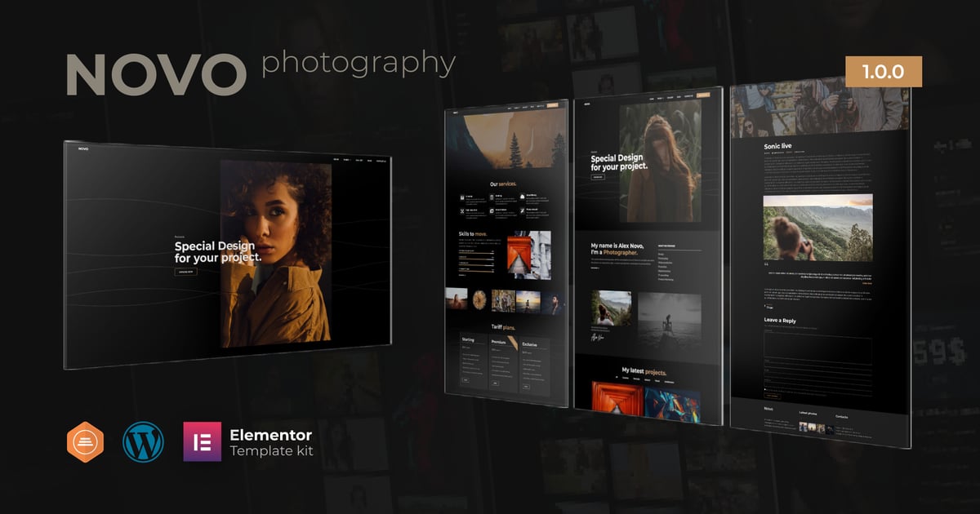Click the Elementor logo icon
The height and width of the screenshot is (514, 980).
coord(202,442)
